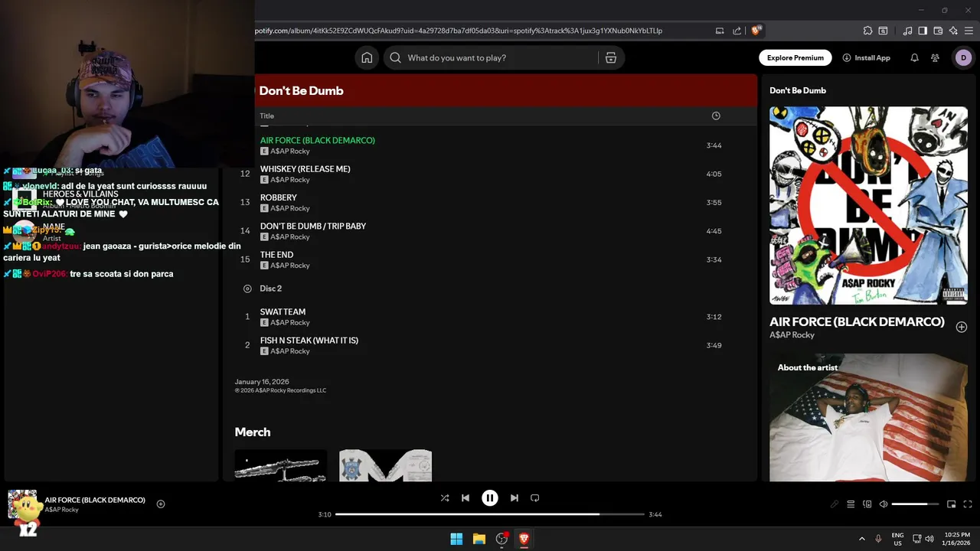Open the Brave Wallet icon

point(938,31)
